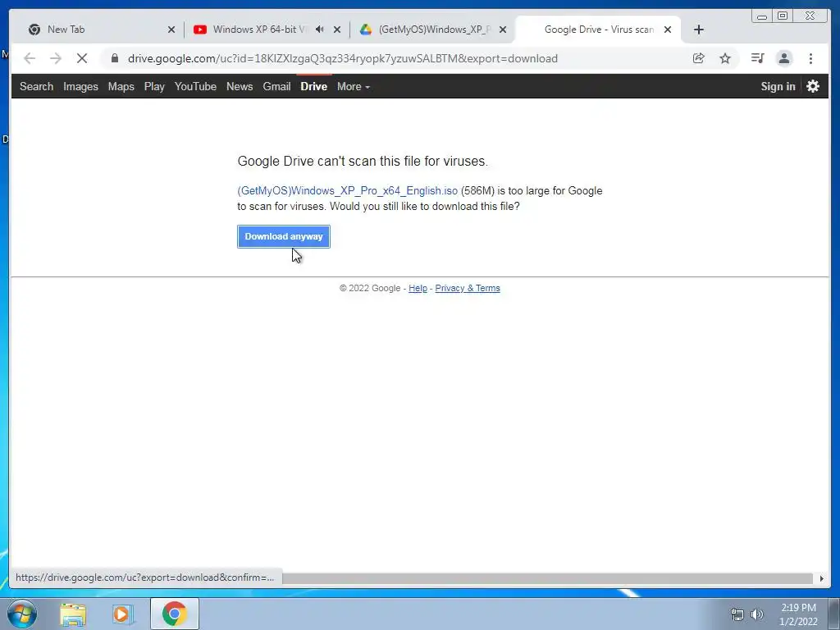Open the media controls icon
Screen dimensions: 840x630
click(x=757, y=58)
